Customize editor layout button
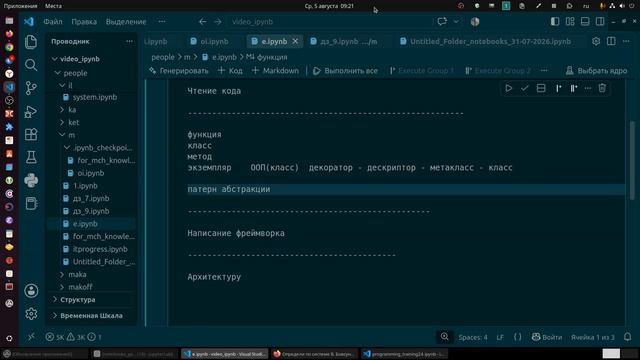Screen dimensions: 640x360 point(570,22)
